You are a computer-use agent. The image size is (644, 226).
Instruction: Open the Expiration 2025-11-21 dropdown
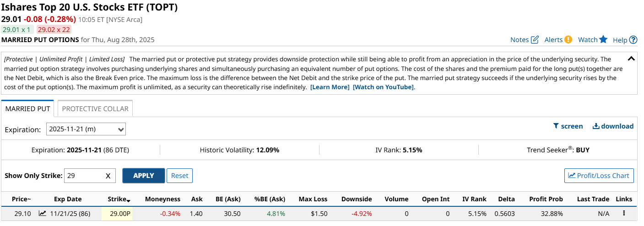coord(86,129)
